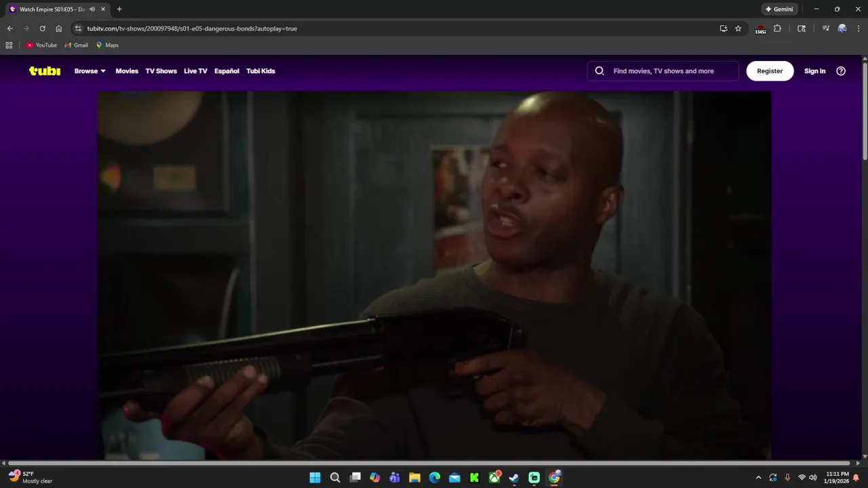Open the clock showing 11:11 PM
This screenshot has height=488, width=868.
coord(837,478)
